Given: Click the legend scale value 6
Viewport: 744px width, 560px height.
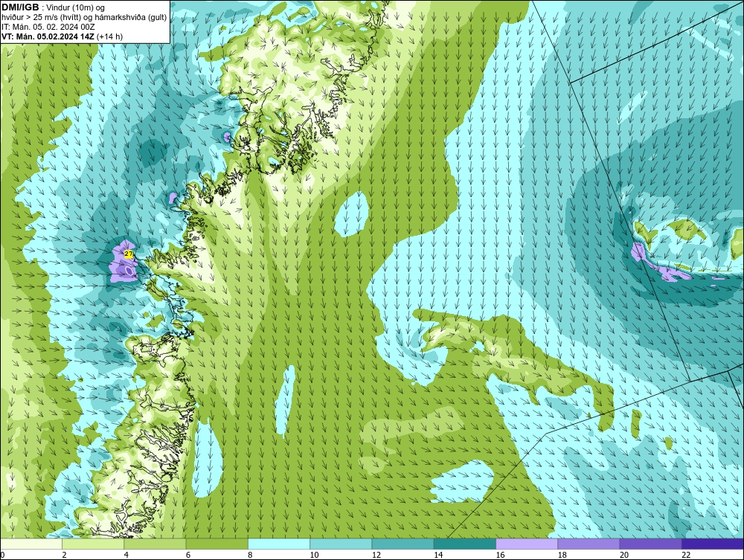Looking at the screenshot, I should 188,555.
